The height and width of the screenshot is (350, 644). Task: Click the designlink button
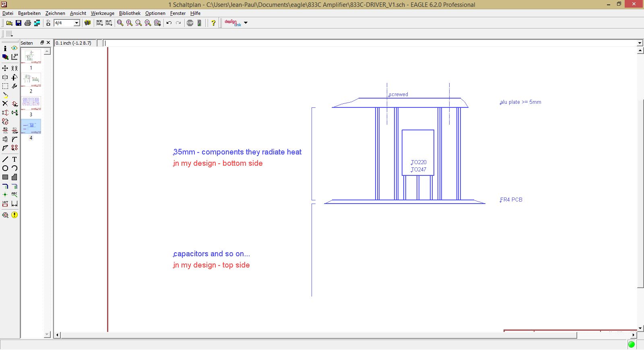(x=233, y=23)
